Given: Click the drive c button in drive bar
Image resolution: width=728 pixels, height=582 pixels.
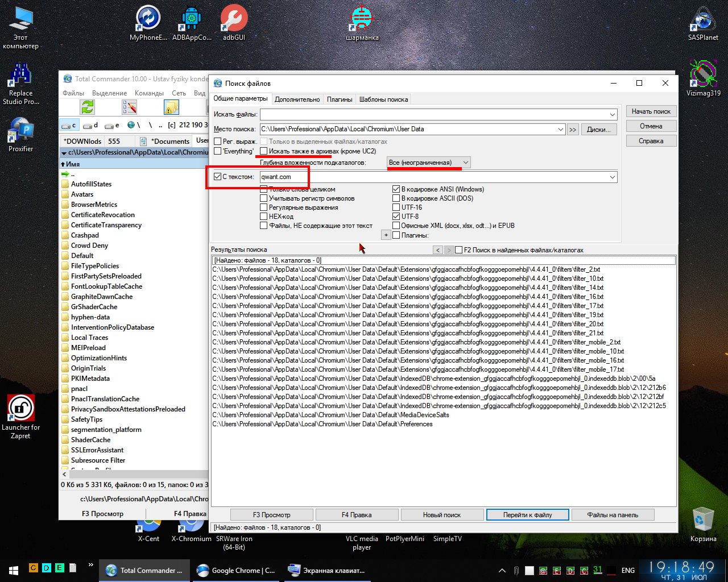Looking at the screenshot, I should click(69, 125).
